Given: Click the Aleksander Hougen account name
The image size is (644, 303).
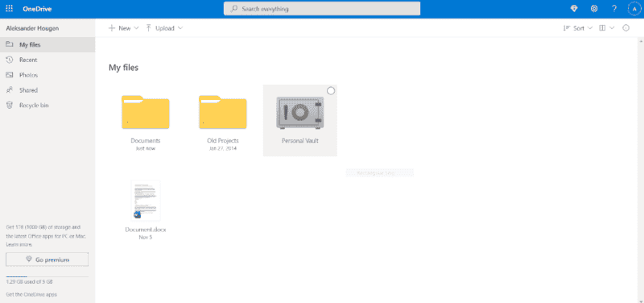Looking at the screenshot, I should (32, 28).
